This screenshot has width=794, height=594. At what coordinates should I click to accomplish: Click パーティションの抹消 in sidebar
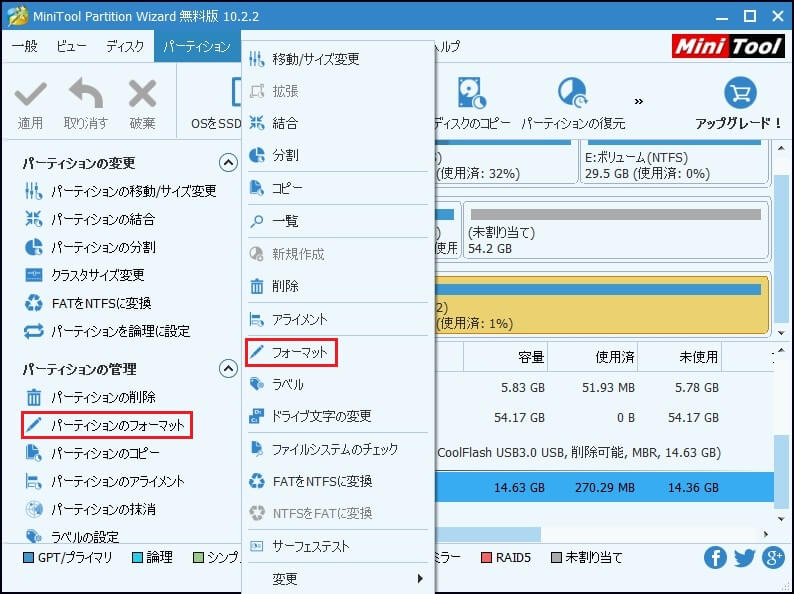pyautogui.click(x=90, y=509)
